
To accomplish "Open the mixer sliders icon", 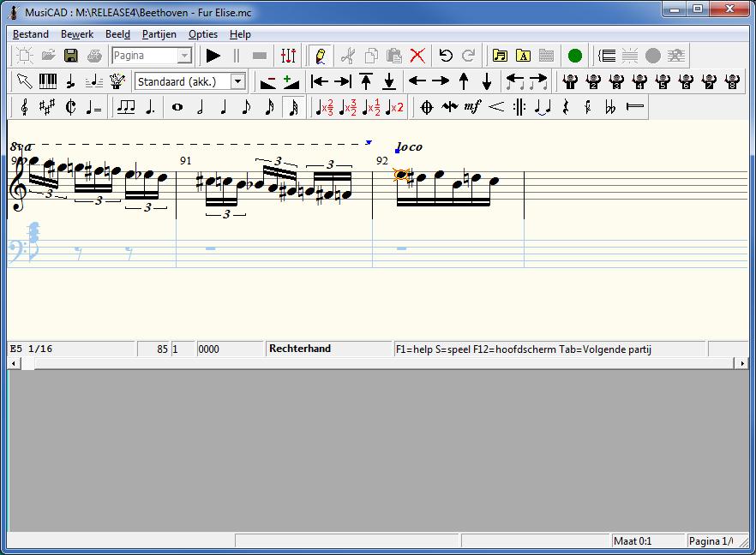I will point(288,56).
